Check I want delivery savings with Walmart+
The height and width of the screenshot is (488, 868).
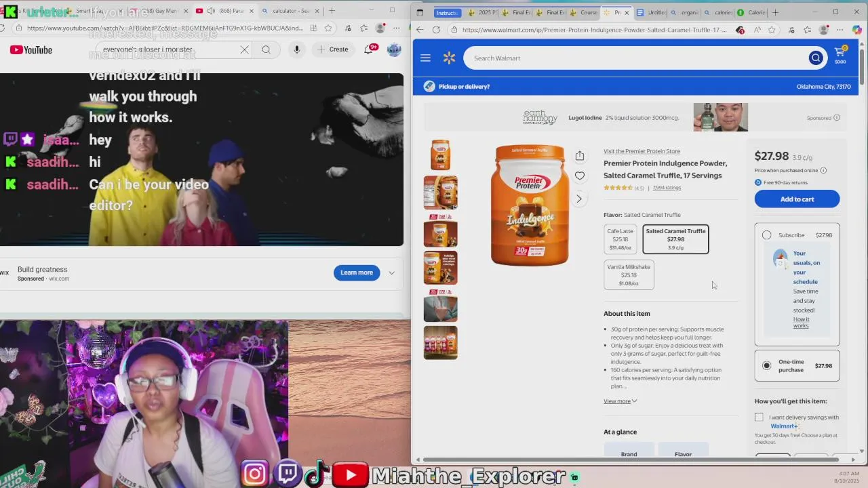pos(759,418)
